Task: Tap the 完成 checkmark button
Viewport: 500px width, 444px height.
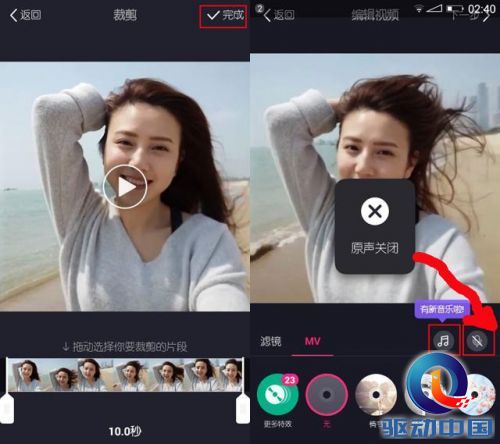Action: point(223,16)
